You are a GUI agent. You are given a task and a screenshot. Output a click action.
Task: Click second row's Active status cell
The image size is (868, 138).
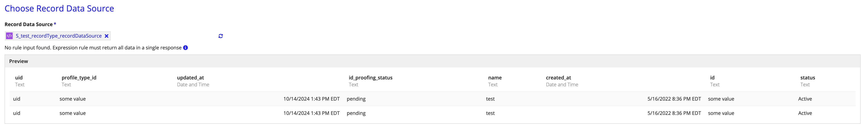pyautogui.click(x=805, y=113)
